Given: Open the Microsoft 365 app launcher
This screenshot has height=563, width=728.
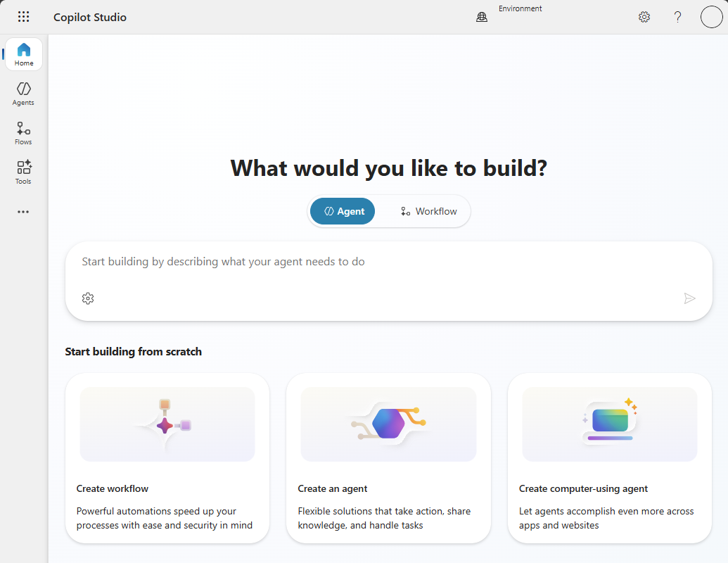Looking at the screenshot, I should [x=23, y=16].
